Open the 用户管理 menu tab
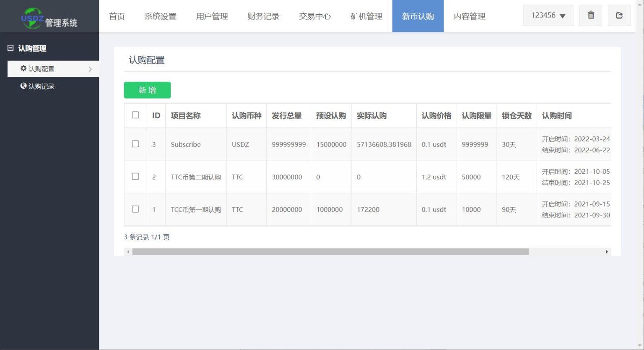 (212, 16)
